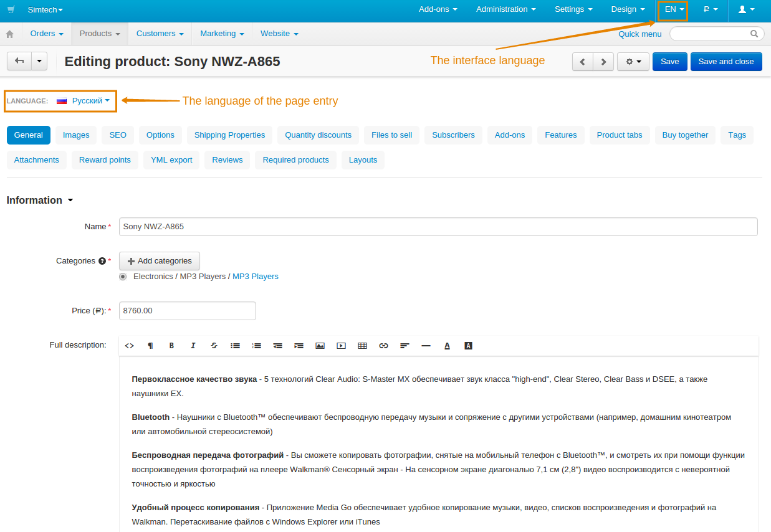Toggle HTML source view in editor
The width and height of the screenshot is (771, 532).
click(x=130, y=346)
